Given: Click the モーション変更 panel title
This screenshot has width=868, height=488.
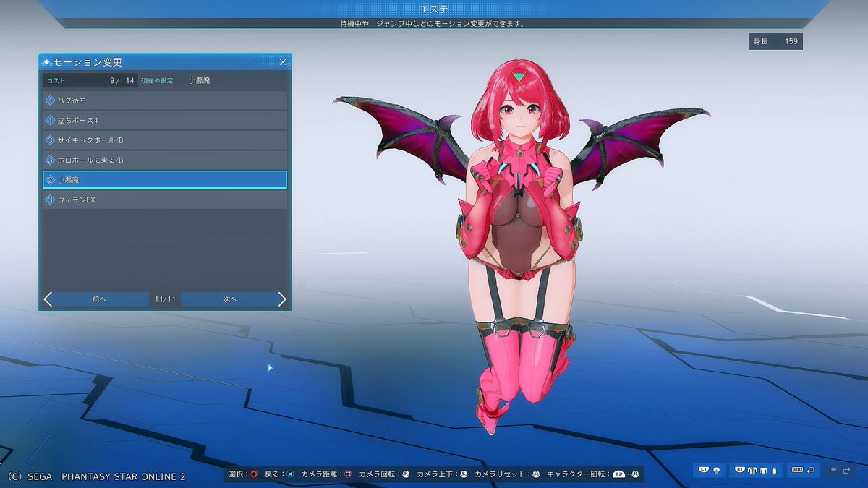Looking at the screenshot, I should [88, 62].
